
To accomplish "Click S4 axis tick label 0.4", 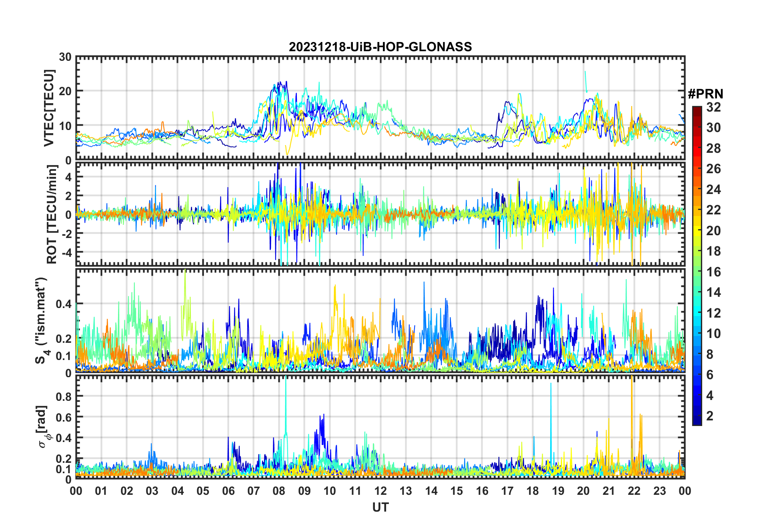I will tap(64, 304).
